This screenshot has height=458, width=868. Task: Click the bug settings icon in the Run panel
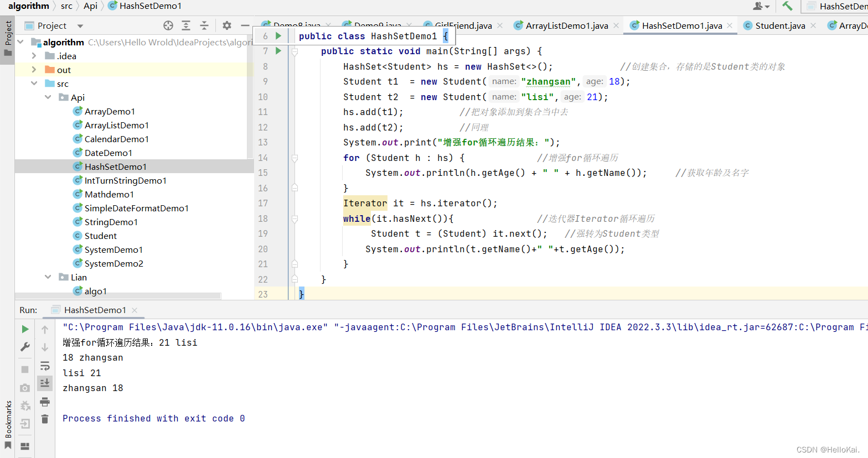25,406
